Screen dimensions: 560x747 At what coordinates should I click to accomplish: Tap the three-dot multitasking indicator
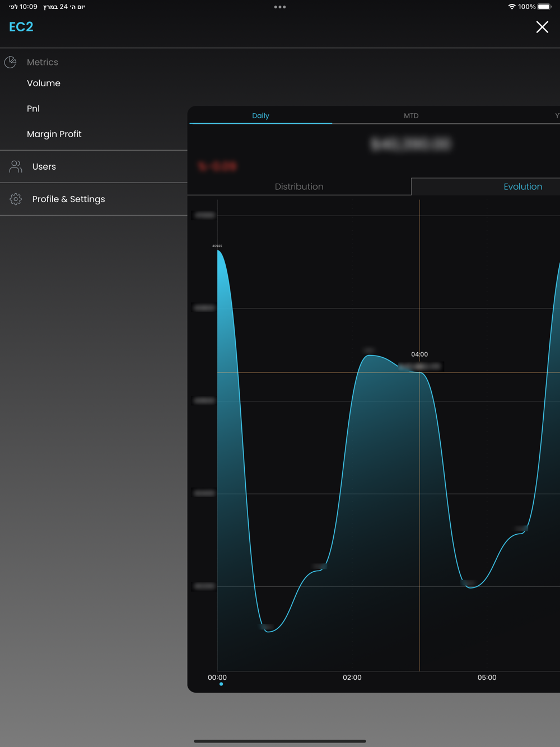[x=280, y=7]
